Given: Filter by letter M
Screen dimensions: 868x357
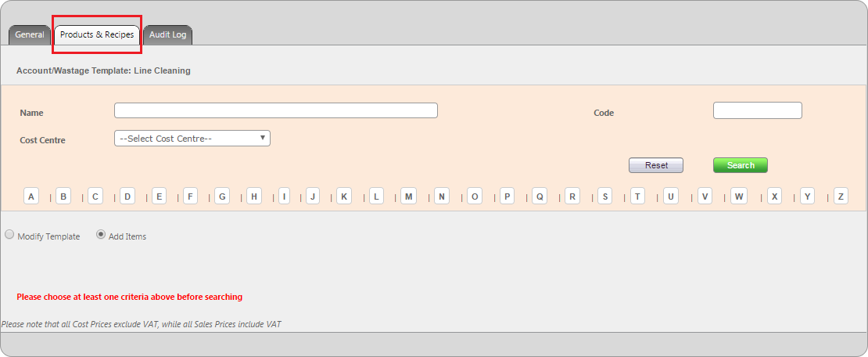Looking at the screenshot, I should point(408,197).
